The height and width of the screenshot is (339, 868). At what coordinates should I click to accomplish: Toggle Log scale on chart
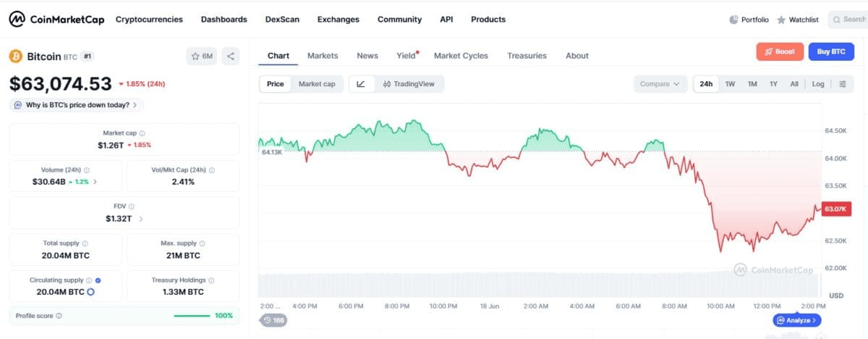pos(818,84)
